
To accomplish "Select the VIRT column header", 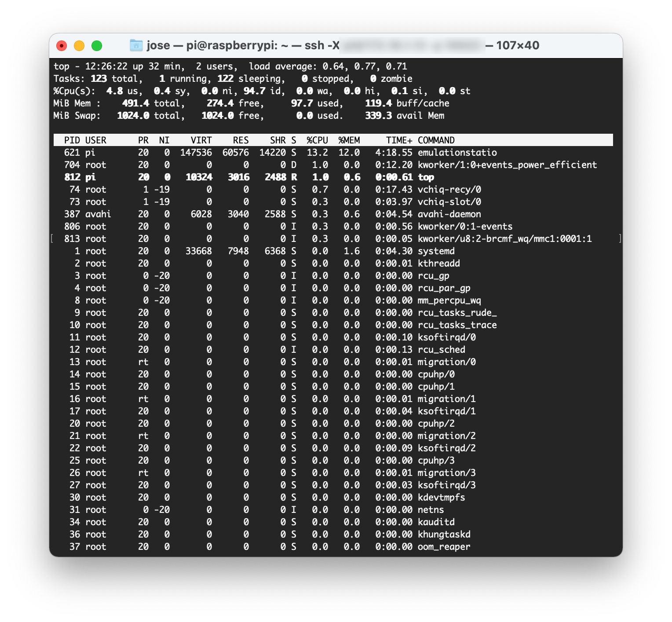I will (201, 140).
